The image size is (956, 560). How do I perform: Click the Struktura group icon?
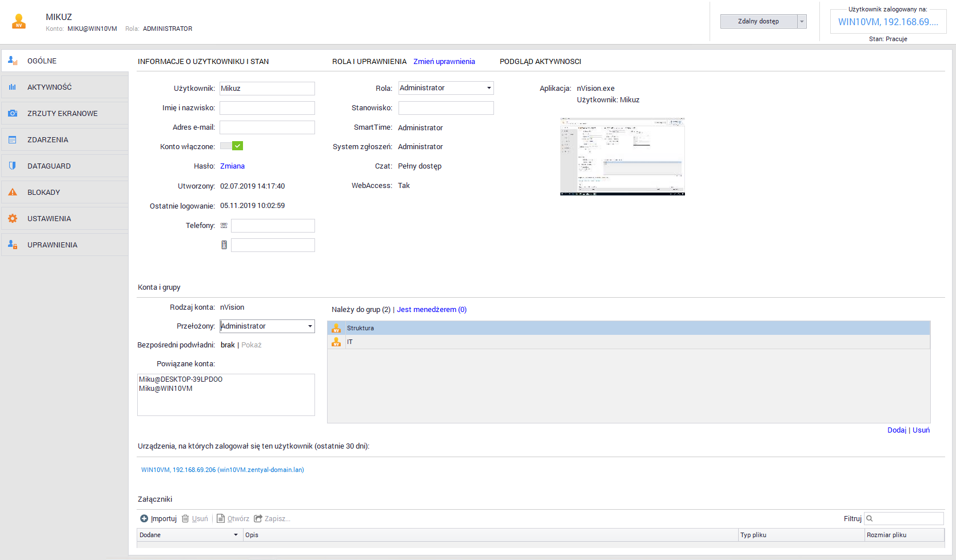point(336,328)
